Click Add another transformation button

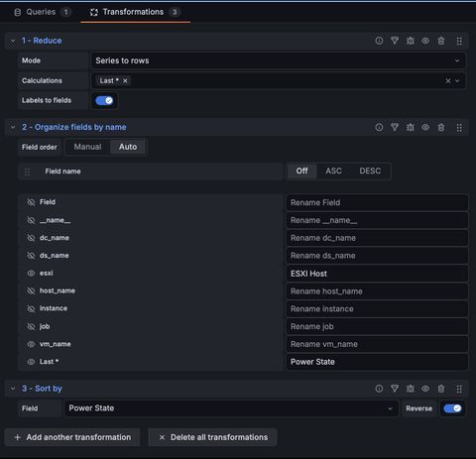[x=72, y=437]
